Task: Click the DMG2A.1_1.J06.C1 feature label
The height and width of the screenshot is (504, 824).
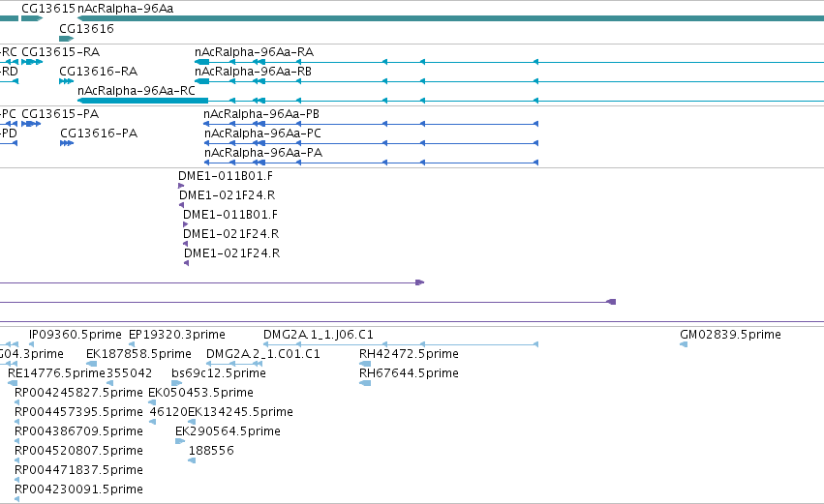Action: (x=319, y=335)
